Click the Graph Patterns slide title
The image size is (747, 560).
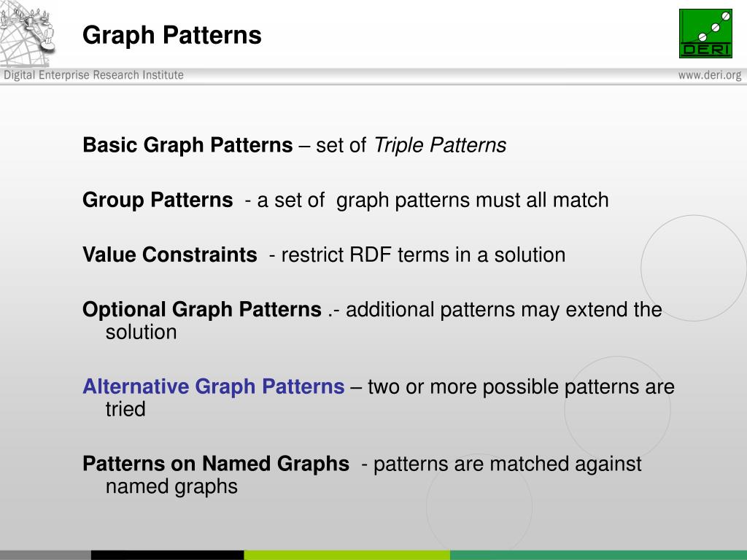[172, 36]
